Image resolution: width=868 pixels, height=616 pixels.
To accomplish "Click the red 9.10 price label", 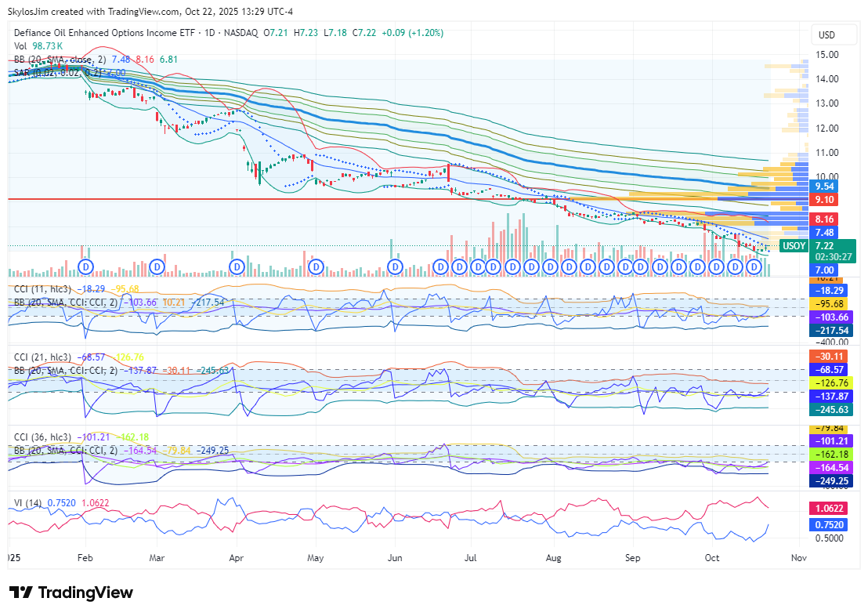I will coord(823,199).
